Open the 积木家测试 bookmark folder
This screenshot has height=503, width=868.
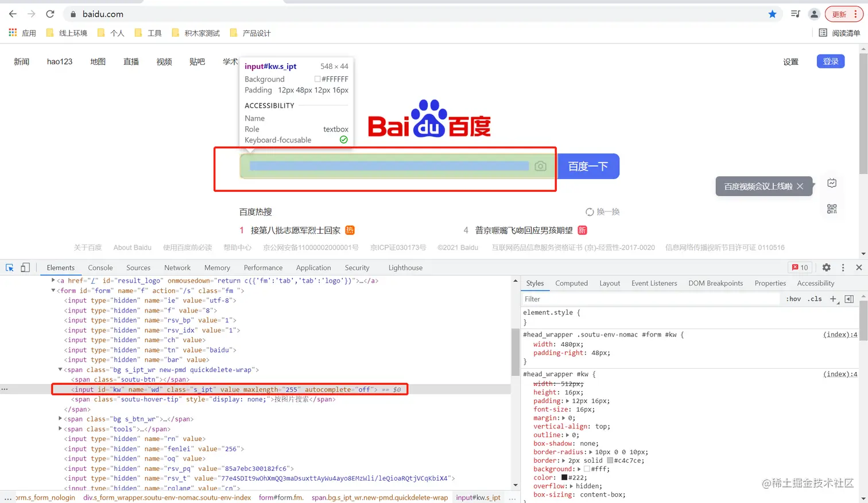coord(196,33)
